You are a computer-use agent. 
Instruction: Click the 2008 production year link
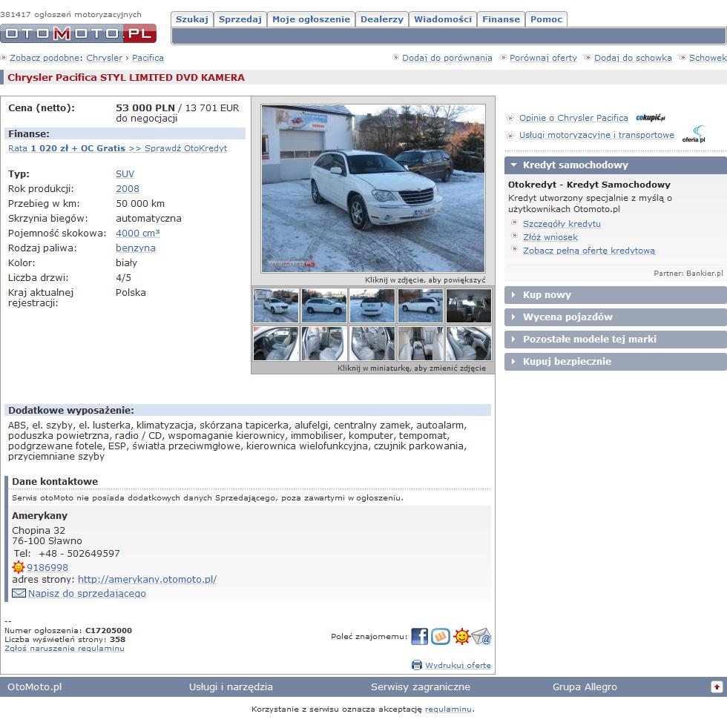point(128,188)
